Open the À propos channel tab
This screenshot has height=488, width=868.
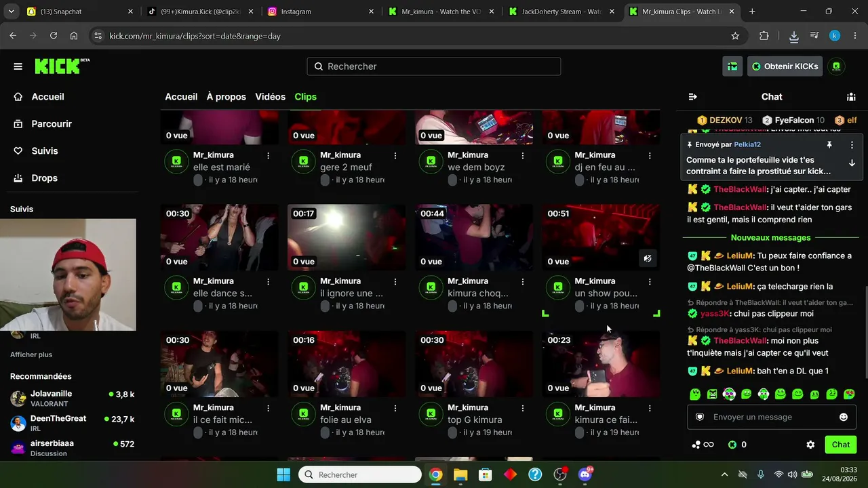226,97
